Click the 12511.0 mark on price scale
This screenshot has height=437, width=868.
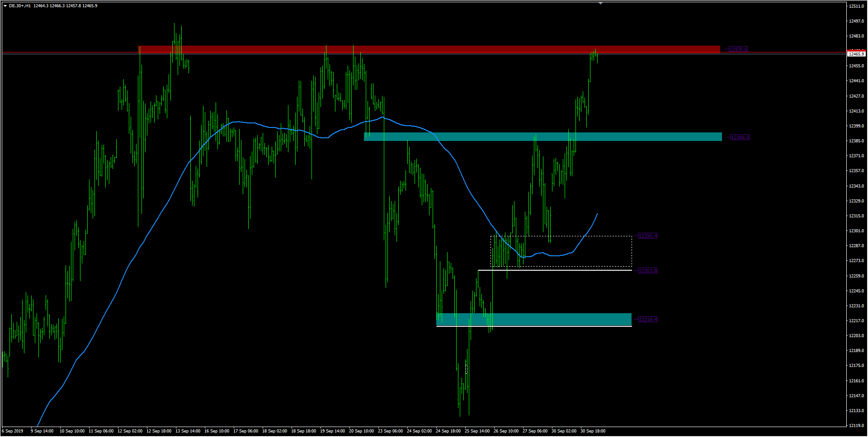(856, 6)
